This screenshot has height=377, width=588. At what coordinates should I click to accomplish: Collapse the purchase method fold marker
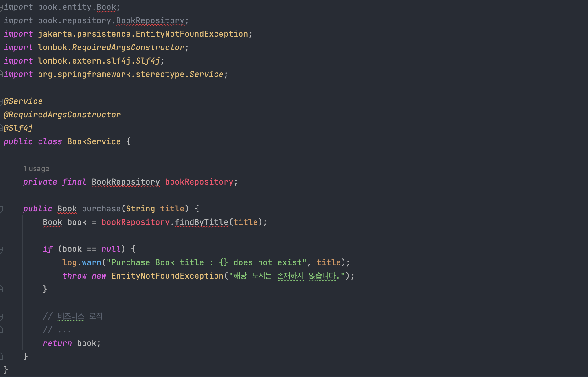tap(1, 209)
